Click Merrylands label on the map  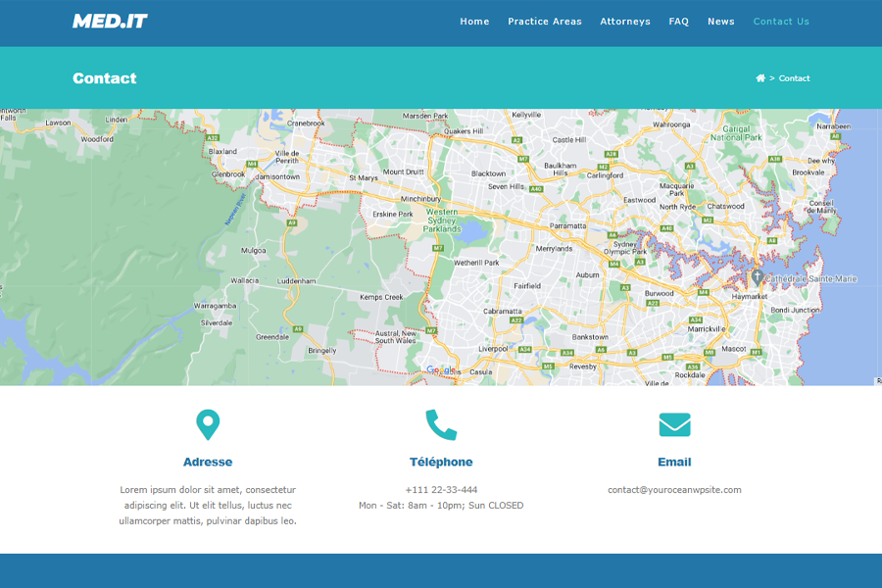pos(554,249)
